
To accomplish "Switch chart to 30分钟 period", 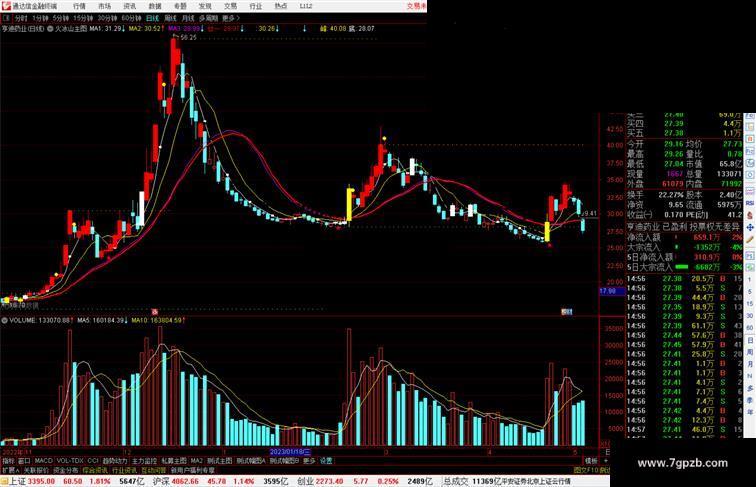I will pos(107,18).
